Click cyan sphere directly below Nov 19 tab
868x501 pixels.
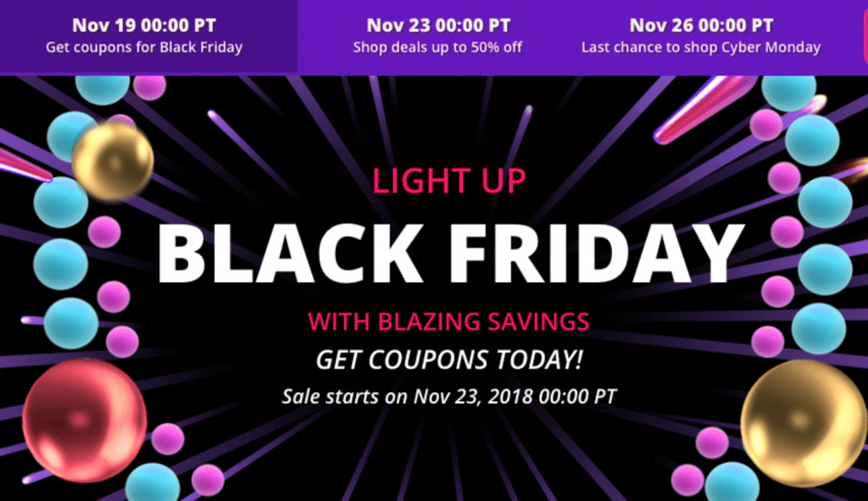click(103, 90)
